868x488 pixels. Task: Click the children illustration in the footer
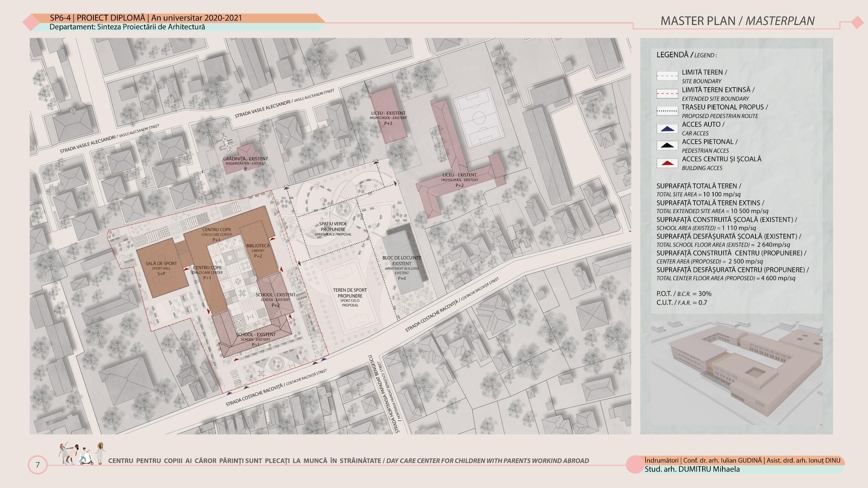pos(82,454)
